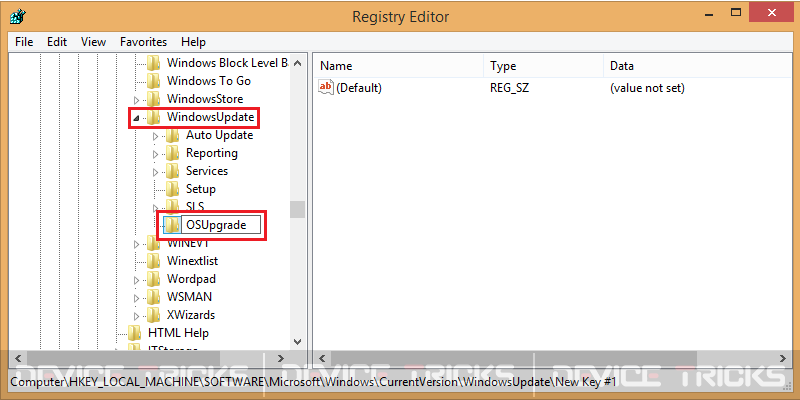Click the Data column header
This screenshot has height=400, width=800.
697,66
